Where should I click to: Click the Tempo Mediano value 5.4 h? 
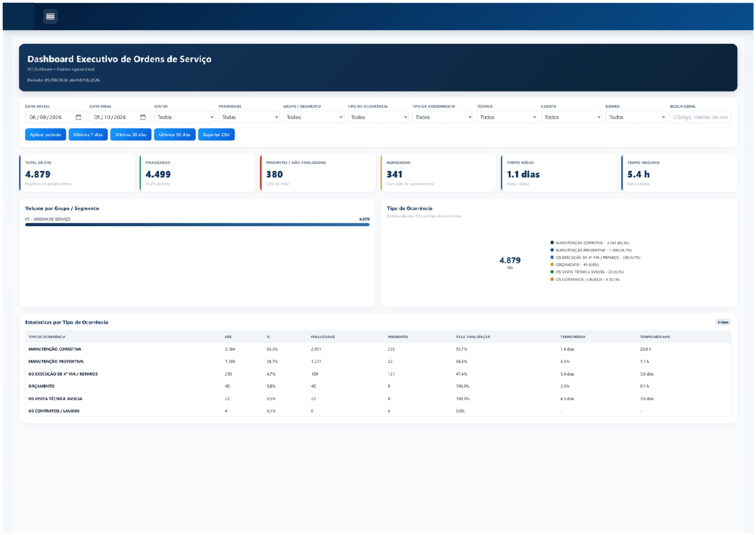[639, 175]
